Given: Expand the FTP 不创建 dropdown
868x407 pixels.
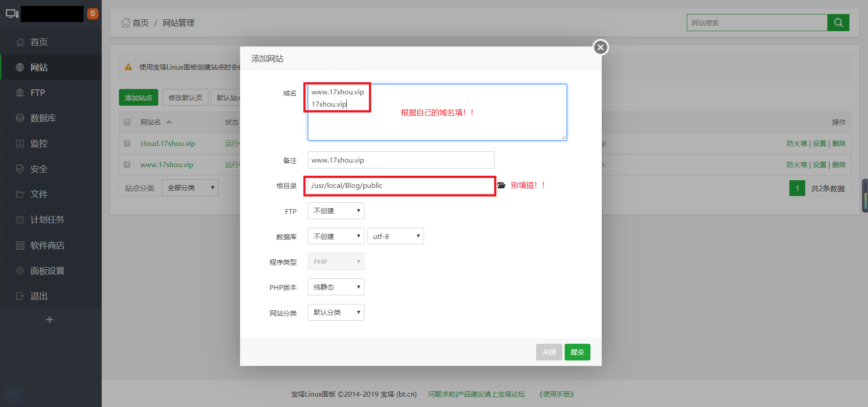Looking at the screenshot, I should 336,211.
